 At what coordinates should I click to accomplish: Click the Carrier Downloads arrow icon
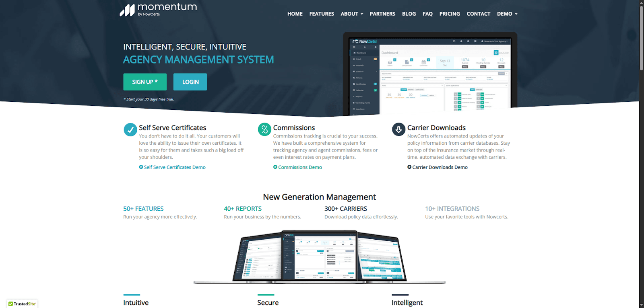tap(398, 129)
